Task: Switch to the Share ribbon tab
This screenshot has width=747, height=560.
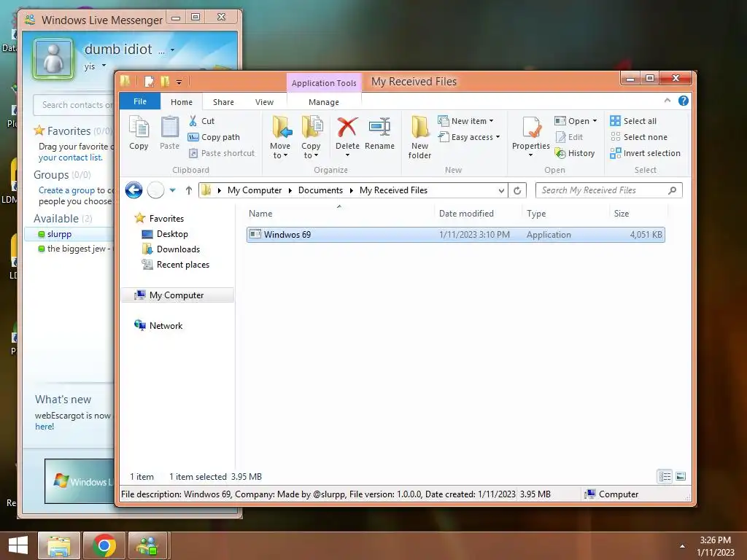Action: point(223,102)
